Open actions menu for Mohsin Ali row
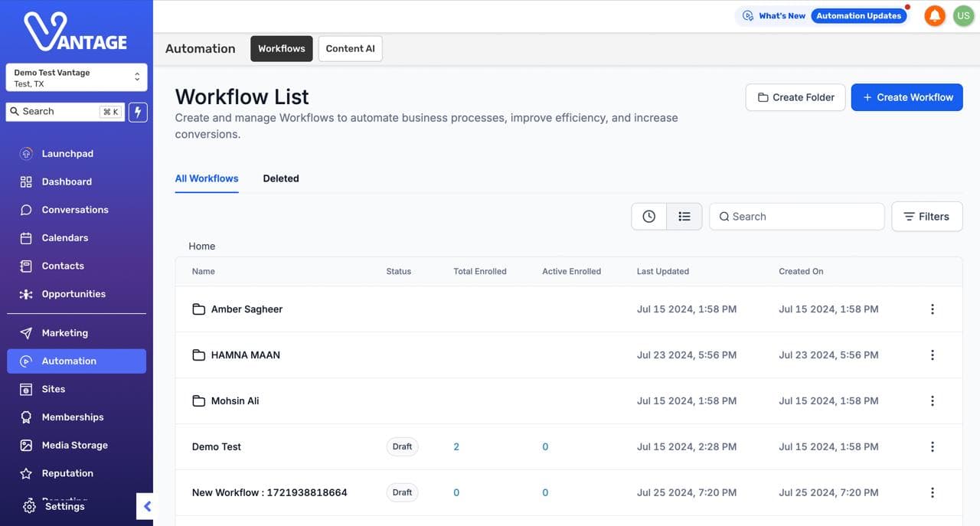Screen dimensions: 980x526 [x=932, y=401]
